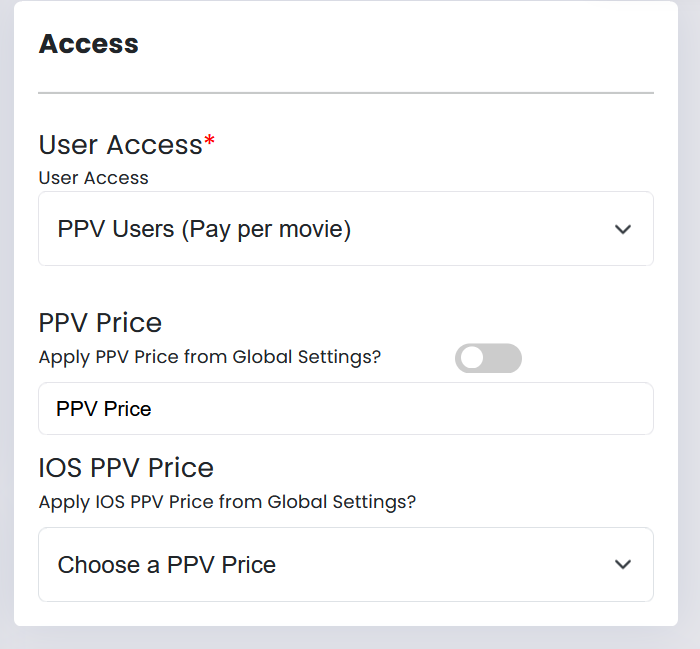
Task: Click the white knob of the PPV toggle
Action: [472, 358]
